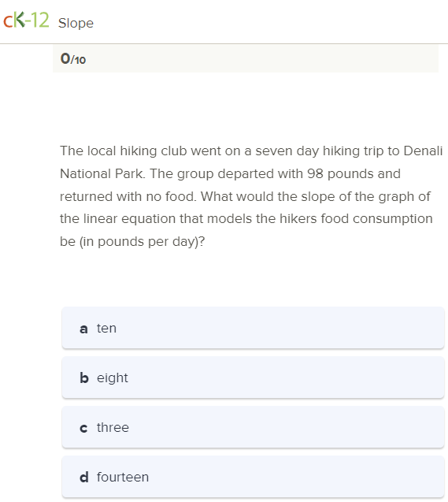Viewport: 448px width, 502px height.
Task: Click the CK-12 logo
Action: point(26,20)
